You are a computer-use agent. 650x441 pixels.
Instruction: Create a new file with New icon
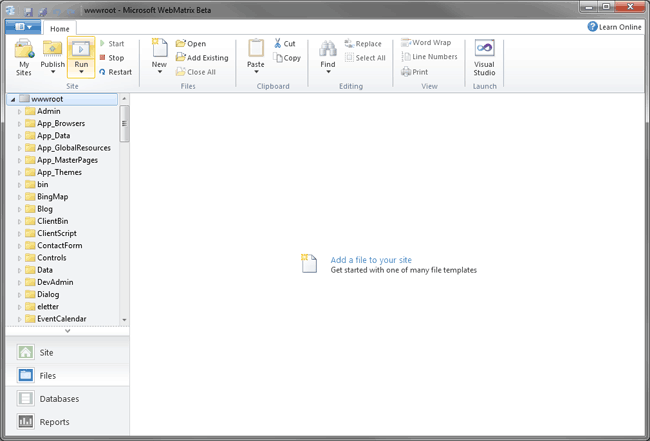tap(159, 49)
